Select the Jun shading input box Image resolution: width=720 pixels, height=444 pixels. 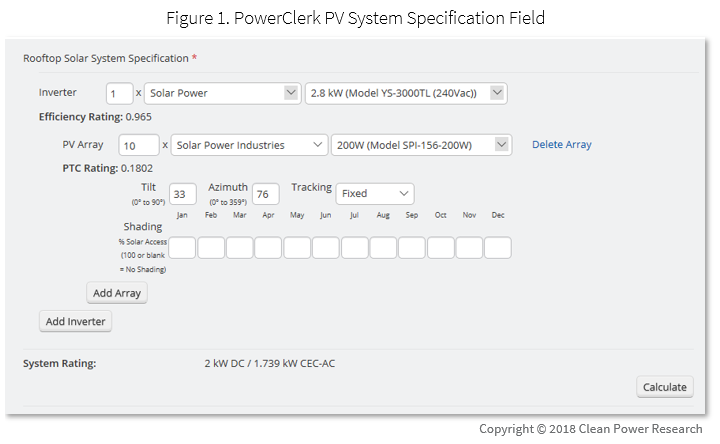(x=326, y=248)
